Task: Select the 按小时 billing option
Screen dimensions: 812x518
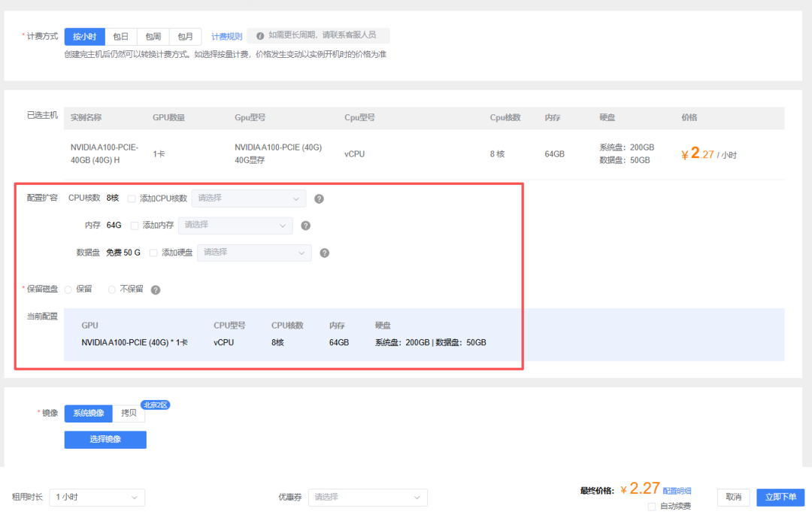Action: click(85, 37)
